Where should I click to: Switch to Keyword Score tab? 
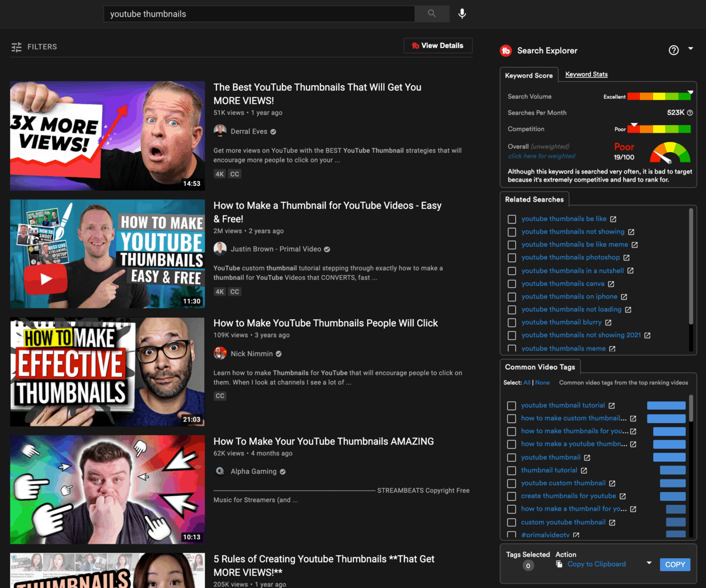point(528,75)
